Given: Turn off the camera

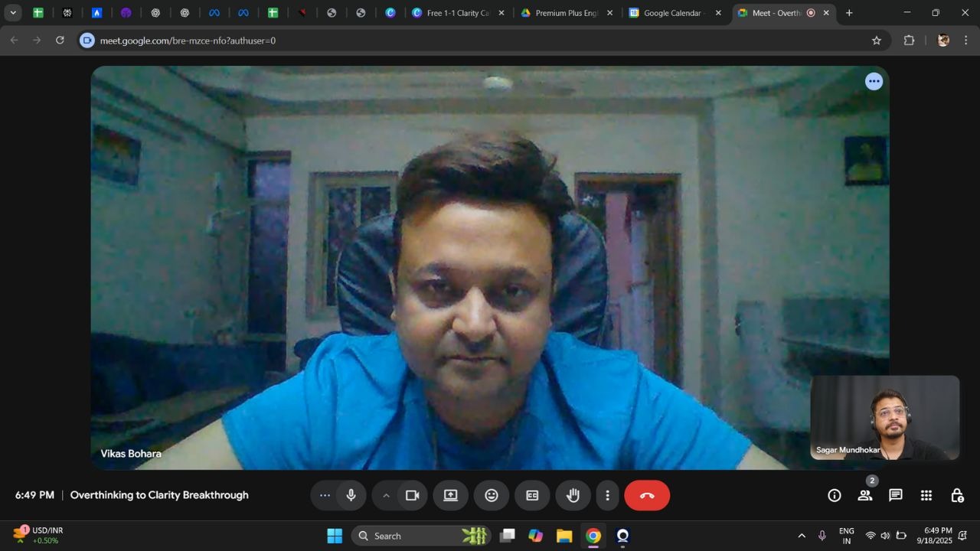Looking at the screenshot, I should point(413,495).
